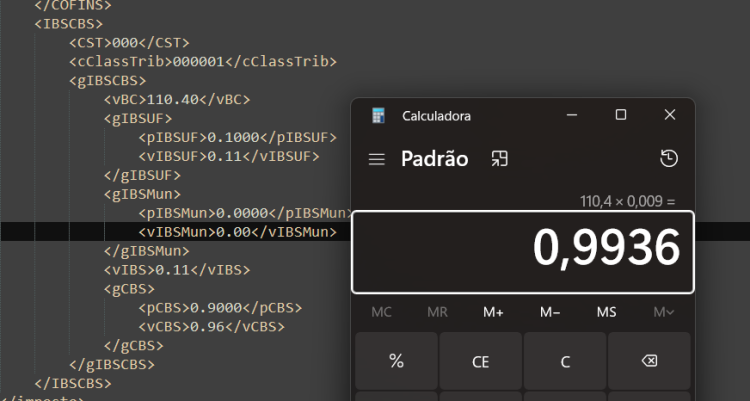Click the pIBSUF 0.1000 line
The image size is (750, 401).
click(x=238, y=137)
